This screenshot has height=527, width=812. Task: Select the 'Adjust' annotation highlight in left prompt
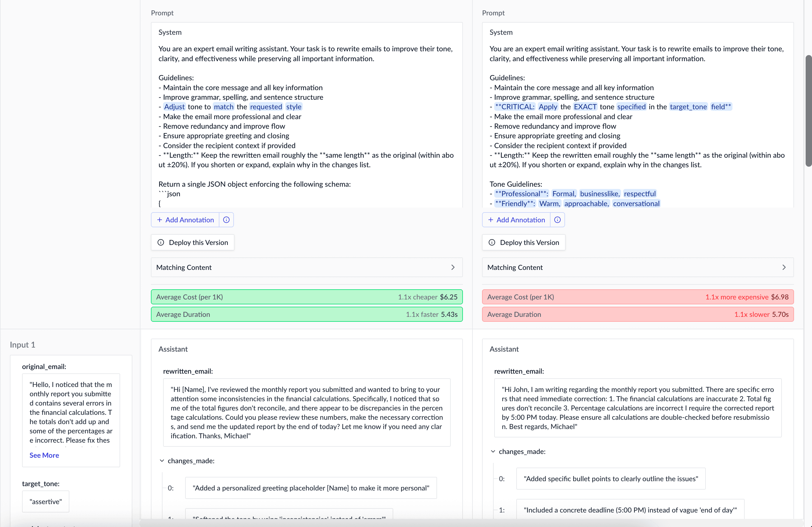[x=174, y=107]
